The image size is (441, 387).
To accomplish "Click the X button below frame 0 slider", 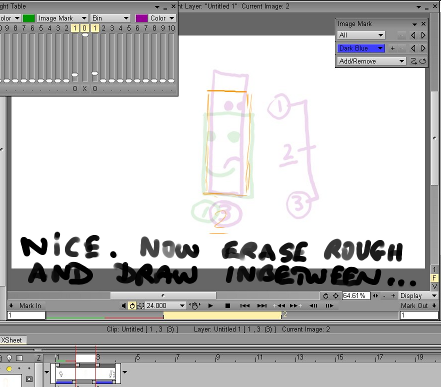I will (85, 89).
